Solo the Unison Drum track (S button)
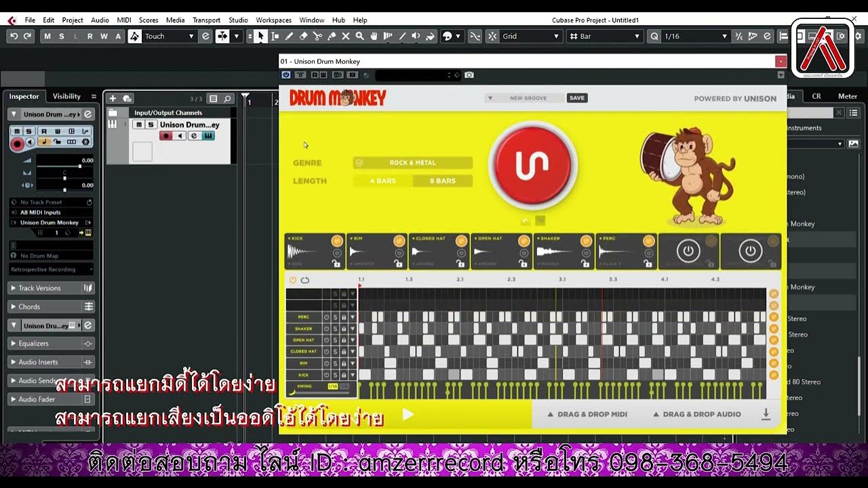Viewport: 868px width, 488px height. pyautogui.click(x=151, y=125)
